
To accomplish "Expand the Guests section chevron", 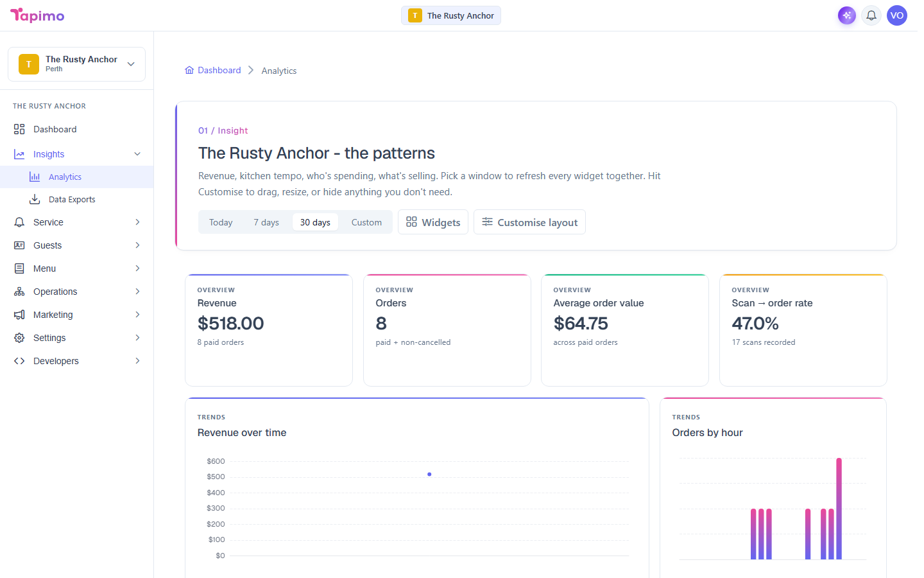I will [137, 245].
